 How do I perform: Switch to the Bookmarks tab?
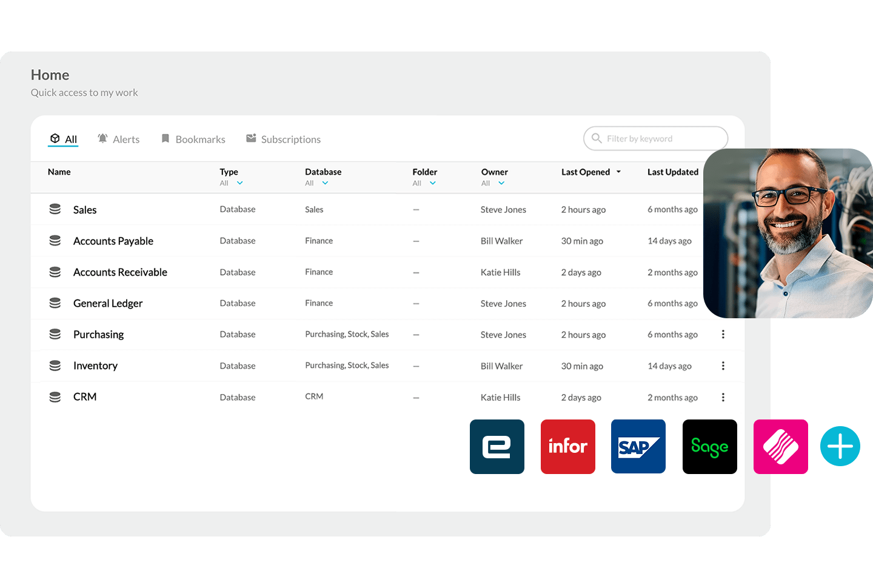tap(193, 139)
